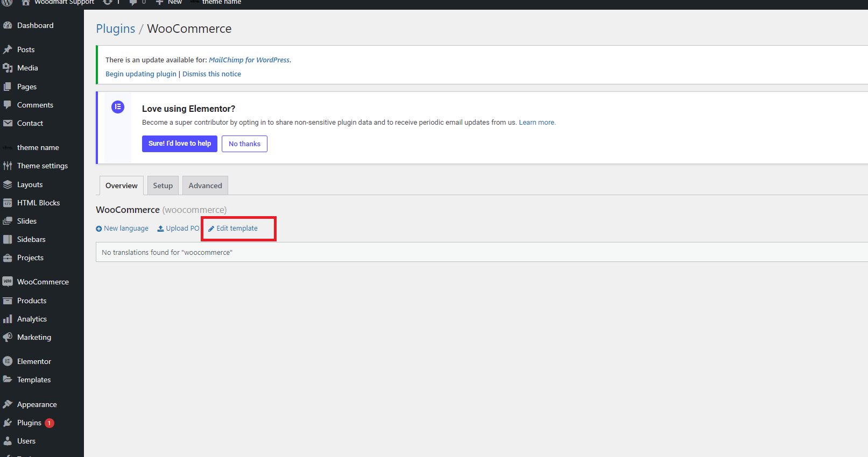Click the No thanks button
The height and width of the screenshot is (457, 868).
[x=244, y=144]
